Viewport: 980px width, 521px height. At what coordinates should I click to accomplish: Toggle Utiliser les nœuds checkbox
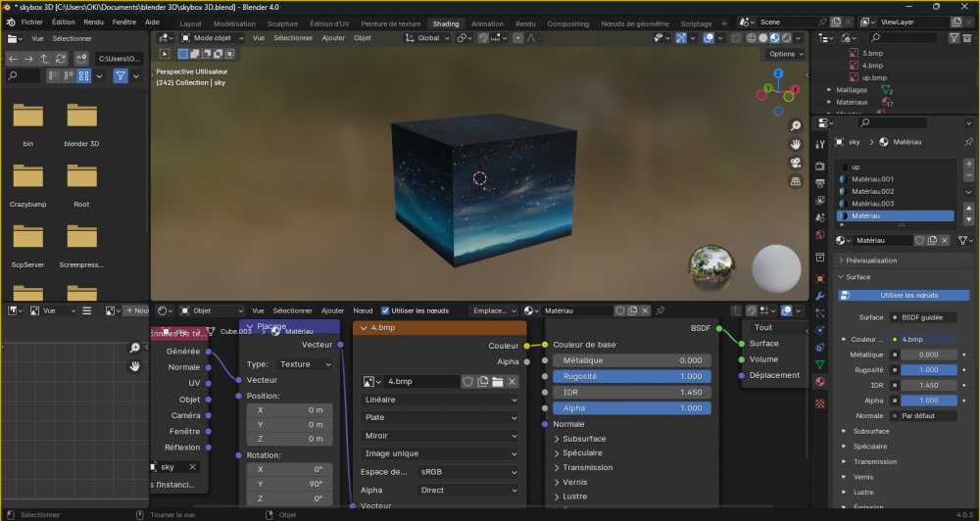pos(385,310)
